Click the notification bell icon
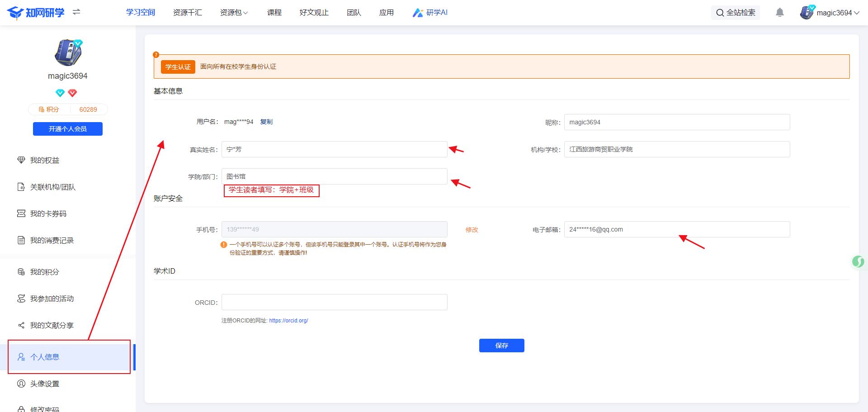 tap(780, 13)
